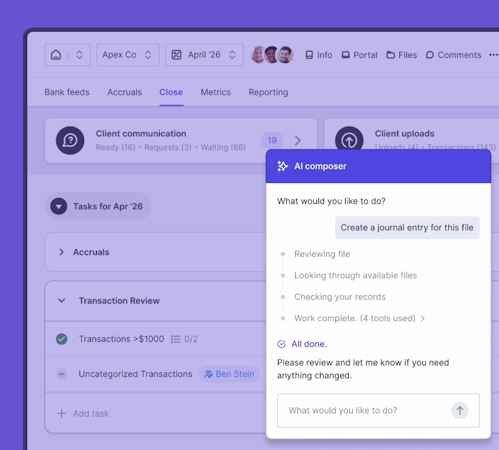Click the Add task button
Screen dimensions: 499x450
coord(83,414)
